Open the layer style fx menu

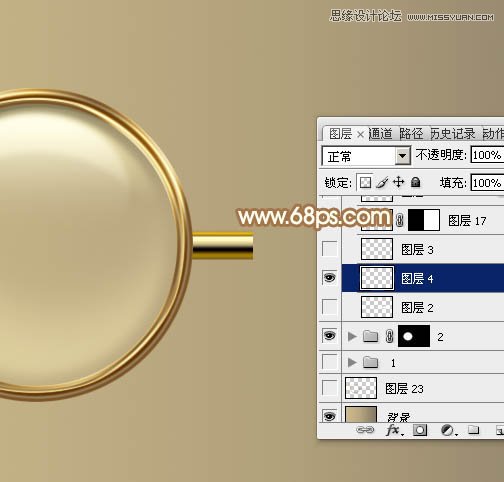[394, 430]
